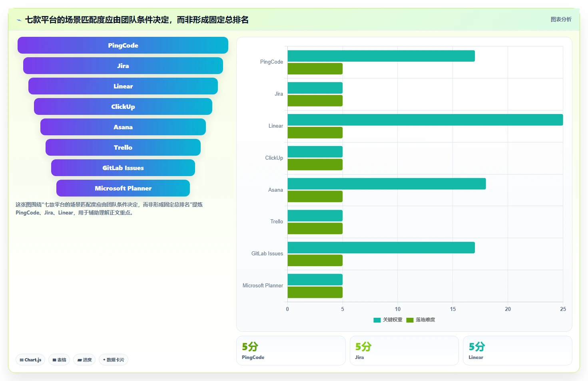Click ClickUp's teal 关键权重 bar
The height and width of the screenshot is (381, 588).
pos(315,152)
